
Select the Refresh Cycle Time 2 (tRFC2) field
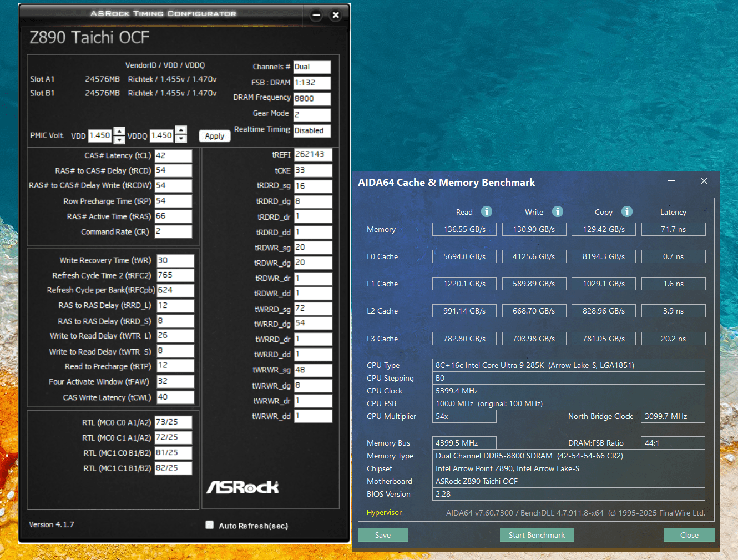(x=175, y=275)
